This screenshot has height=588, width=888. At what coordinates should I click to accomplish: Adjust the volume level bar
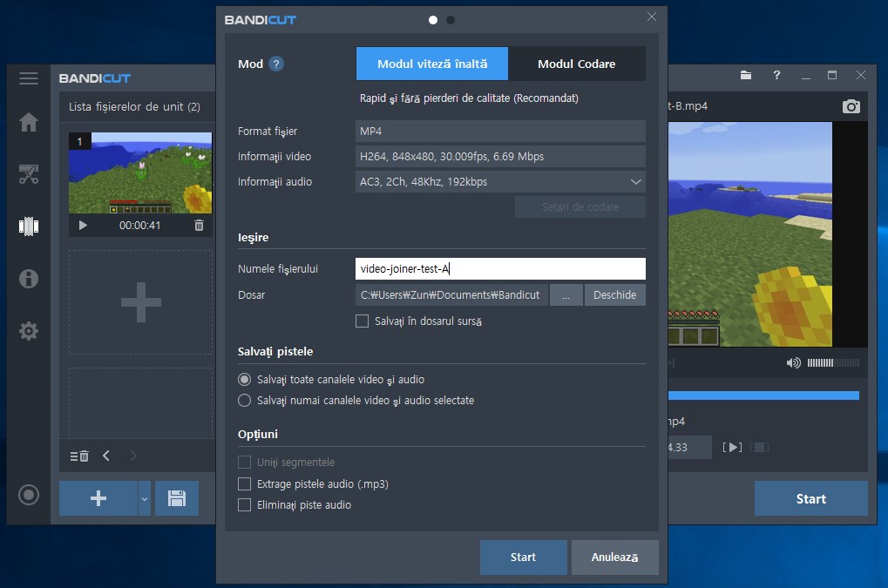[x=833, y=362]
